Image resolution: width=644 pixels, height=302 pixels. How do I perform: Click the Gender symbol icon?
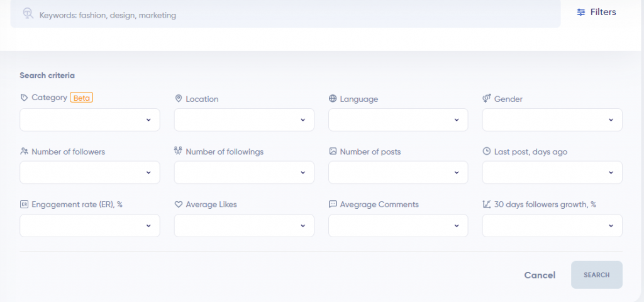tap(487, 99)
